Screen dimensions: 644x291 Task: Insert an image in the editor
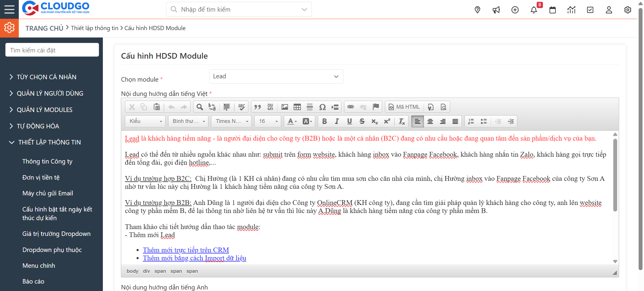tap(285, 107)
